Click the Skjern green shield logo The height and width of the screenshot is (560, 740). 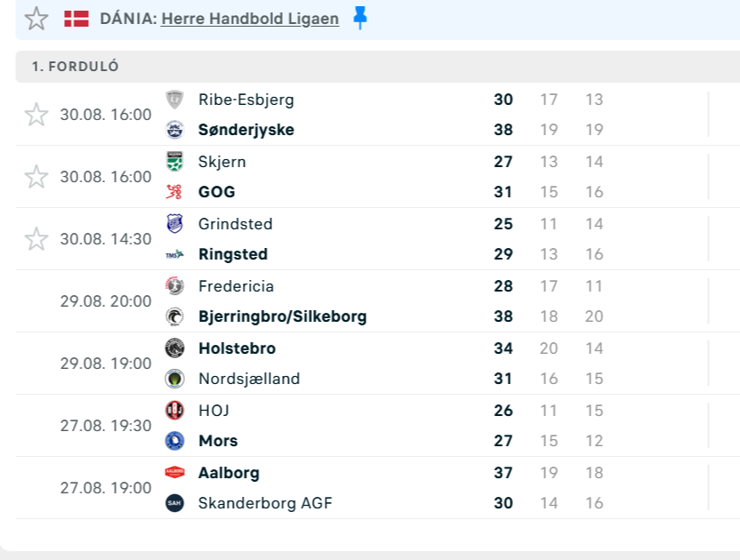pos(175,162)
